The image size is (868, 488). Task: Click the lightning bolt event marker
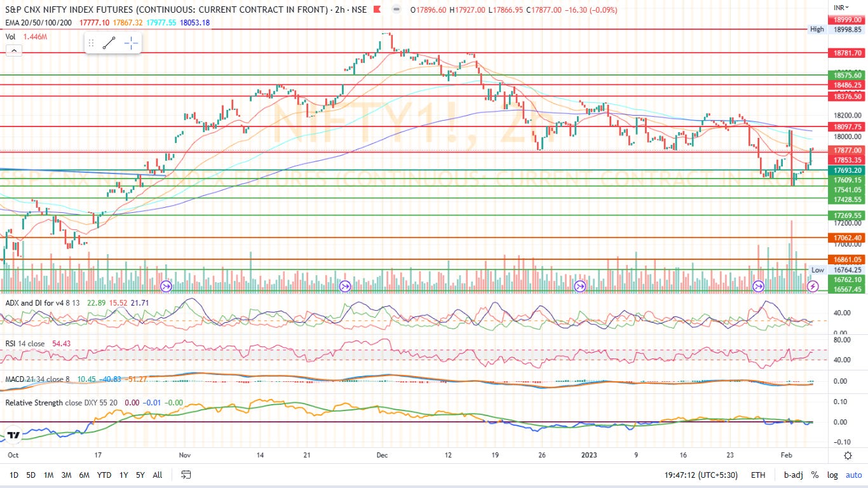tap(813, 287)
